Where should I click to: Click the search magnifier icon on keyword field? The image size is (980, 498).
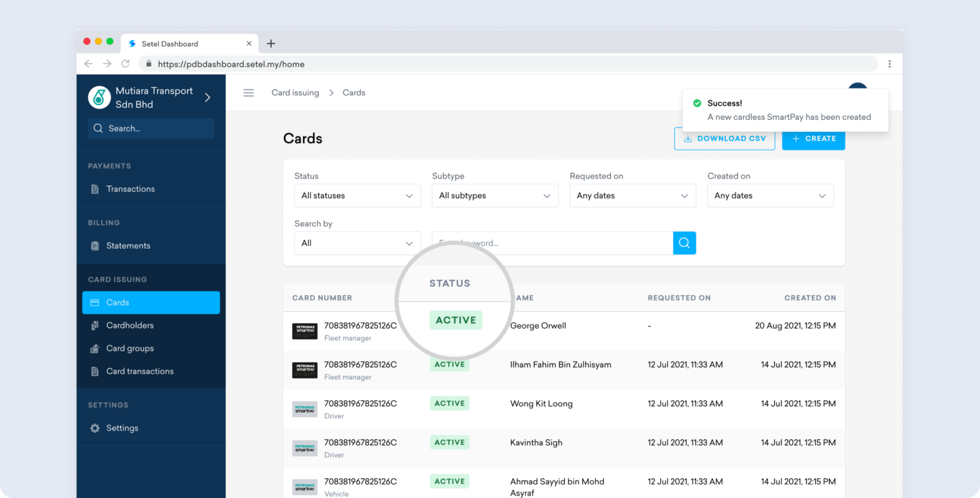684,243
